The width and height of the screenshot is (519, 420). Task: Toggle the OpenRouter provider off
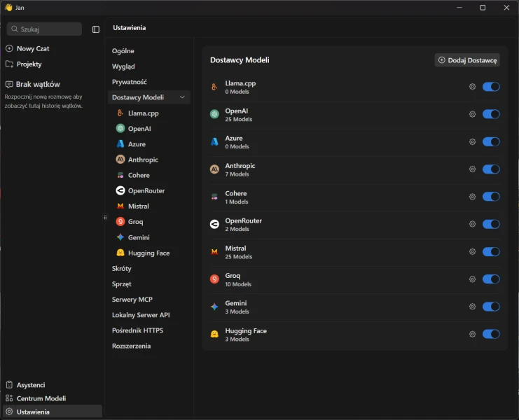pyautogui.click(x=491, y=224)
